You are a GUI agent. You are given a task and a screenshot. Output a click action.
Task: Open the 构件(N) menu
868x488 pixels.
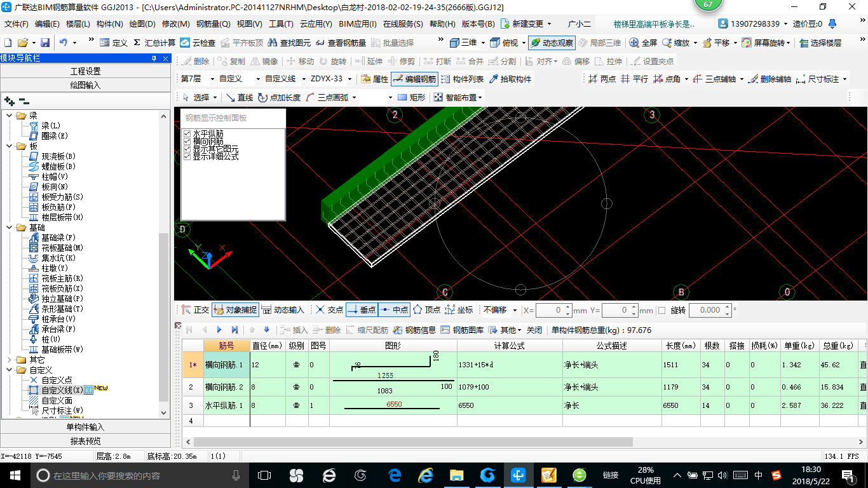tap(110, 24)
